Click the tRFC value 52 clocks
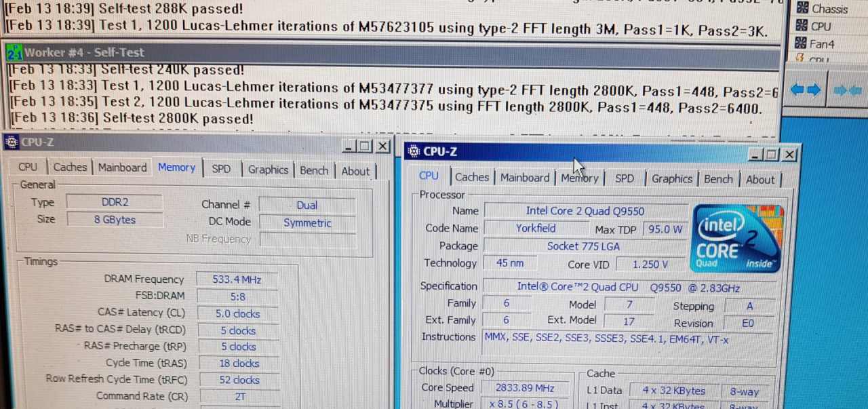 point(239,381)
